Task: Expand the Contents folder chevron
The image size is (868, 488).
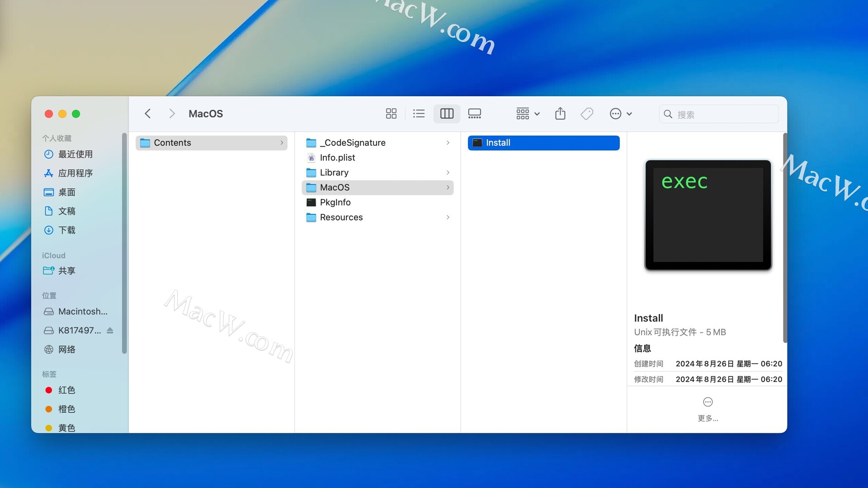Action: coord(282,143)
